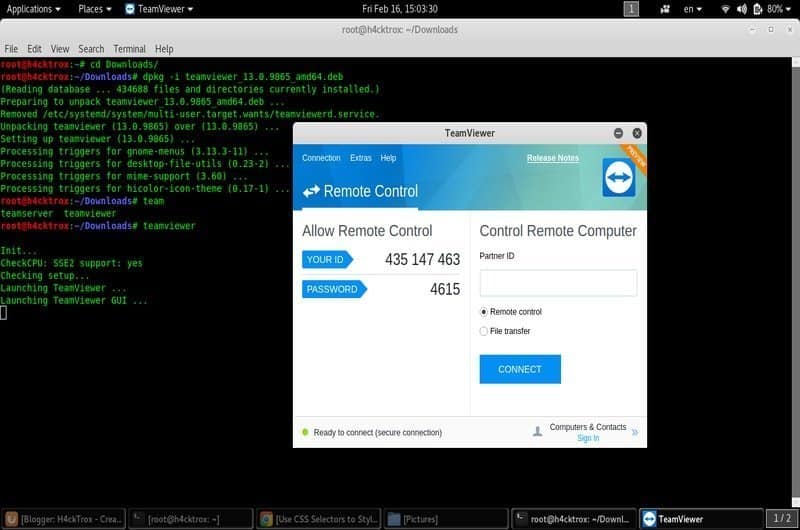Click the Computers & Contacts label
Image resolution: width=800 pixels, height=530 pixels.
click(588, 427)
